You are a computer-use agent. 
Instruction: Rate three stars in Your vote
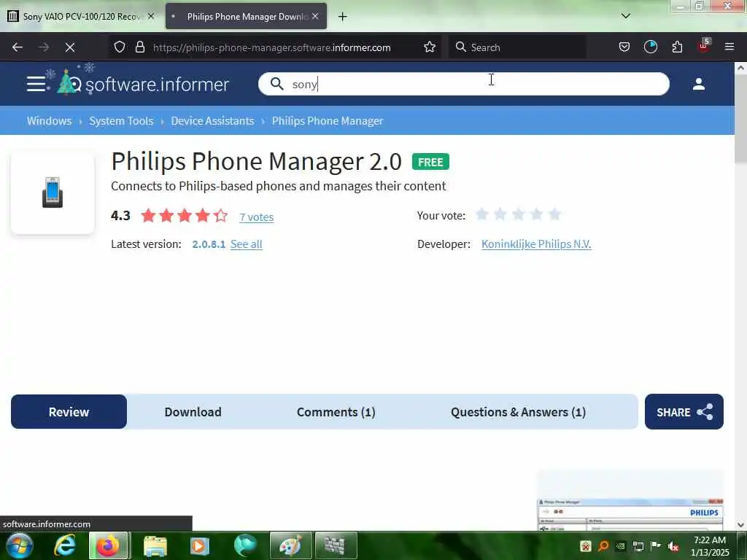(519, 214)
